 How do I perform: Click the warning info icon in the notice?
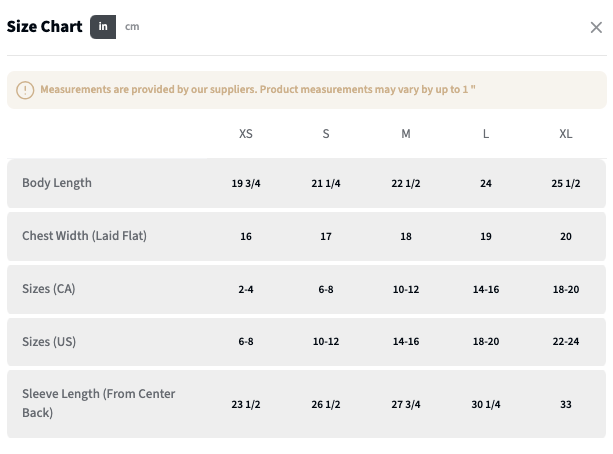26,90
